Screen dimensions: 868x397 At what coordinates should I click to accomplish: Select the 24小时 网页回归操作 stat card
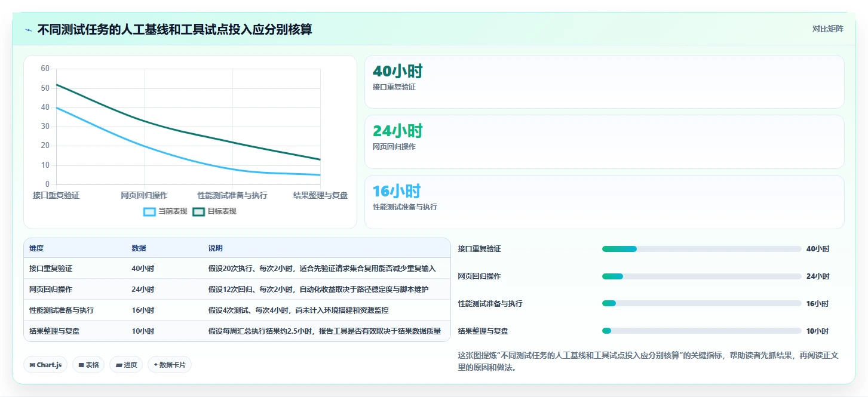point(604,141)
